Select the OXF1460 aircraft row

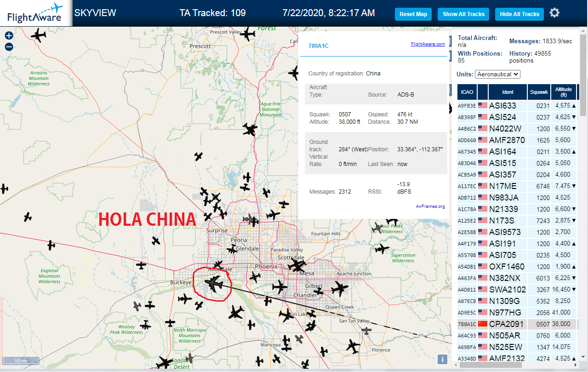518,267
